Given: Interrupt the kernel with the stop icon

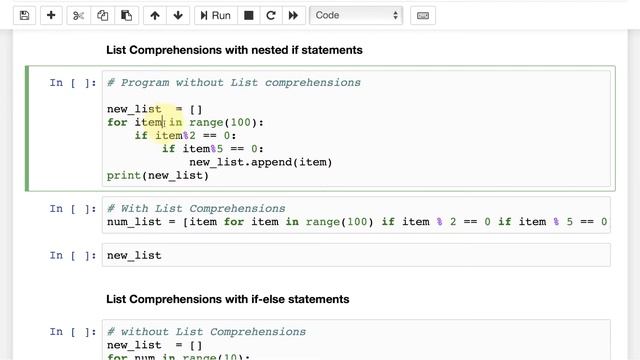Looking at the screenshot, I should tap(249, 16).
